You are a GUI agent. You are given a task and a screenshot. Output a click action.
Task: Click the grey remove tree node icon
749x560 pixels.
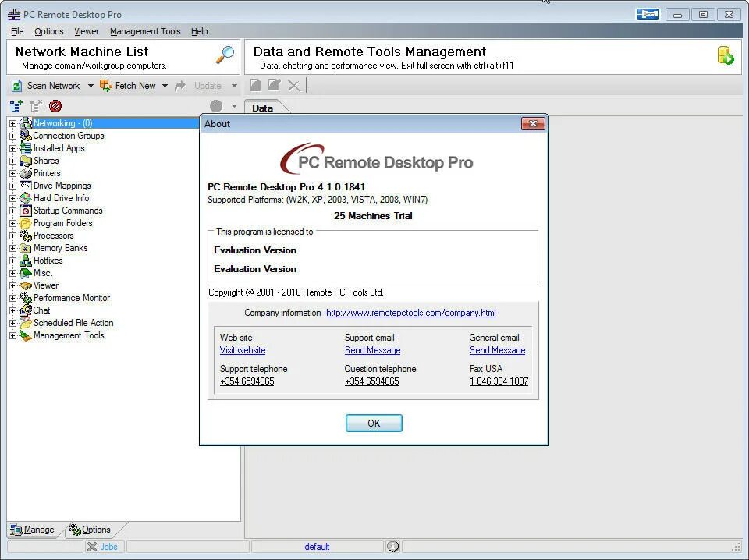(x=36, y=106)
